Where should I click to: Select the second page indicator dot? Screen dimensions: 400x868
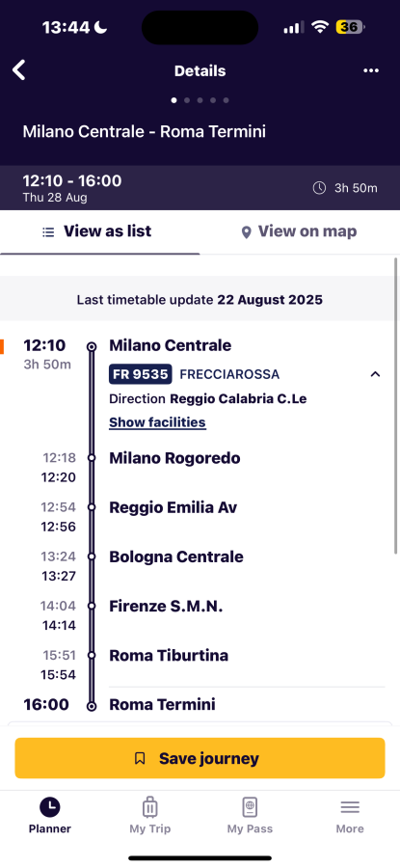tap(187, 100)
